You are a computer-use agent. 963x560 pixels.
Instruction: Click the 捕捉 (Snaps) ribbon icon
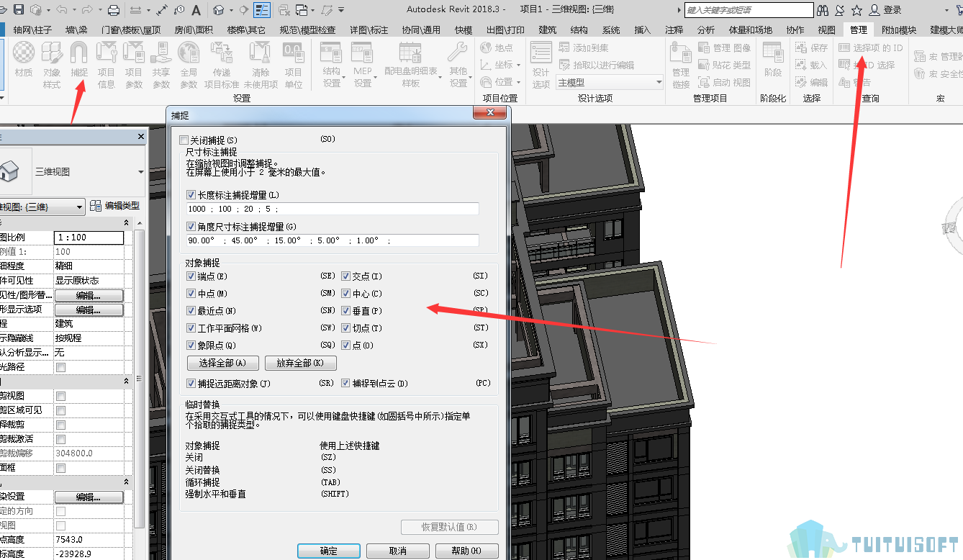79,59
